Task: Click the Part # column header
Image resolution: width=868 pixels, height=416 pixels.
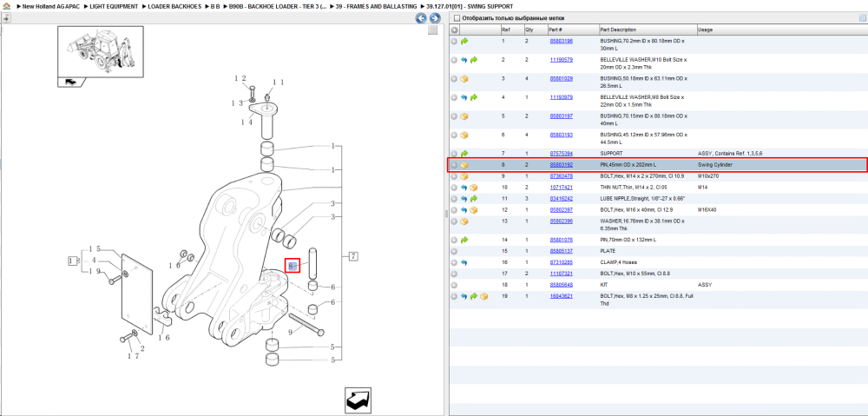Action: click(x=556, y=30)
